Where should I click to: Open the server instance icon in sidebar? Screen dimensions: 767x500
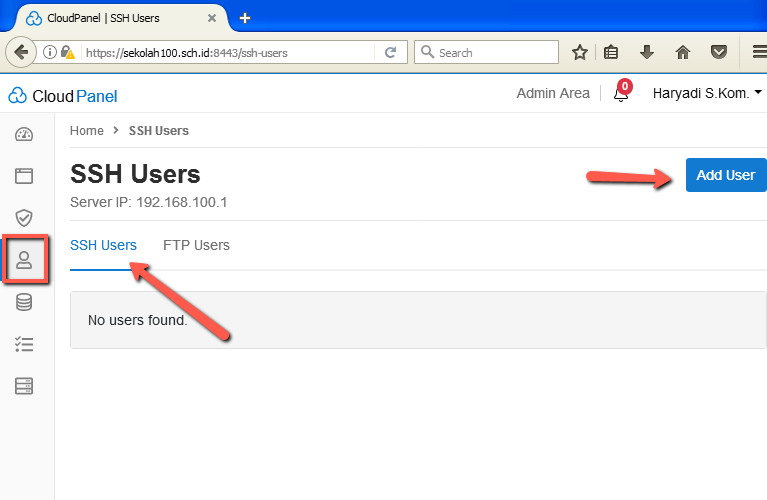pyautogui.click(x=24, y=385)
